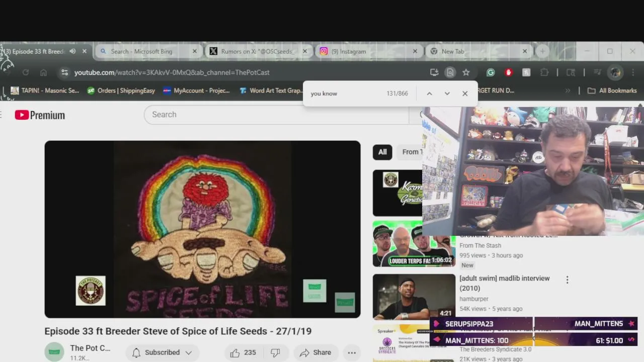Open madlib interview video options menu

point(567,280)
